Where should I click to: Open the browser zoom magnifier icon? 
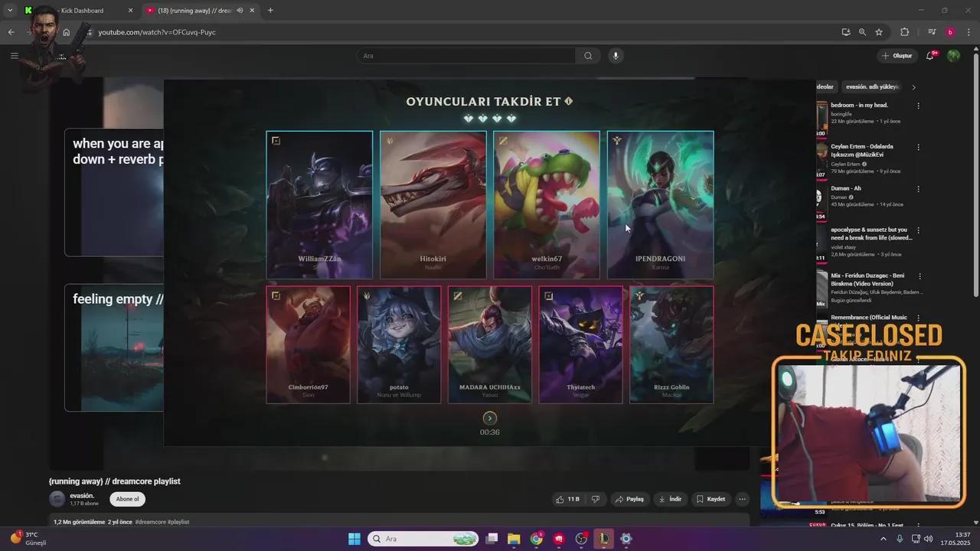tap(862, 32)
